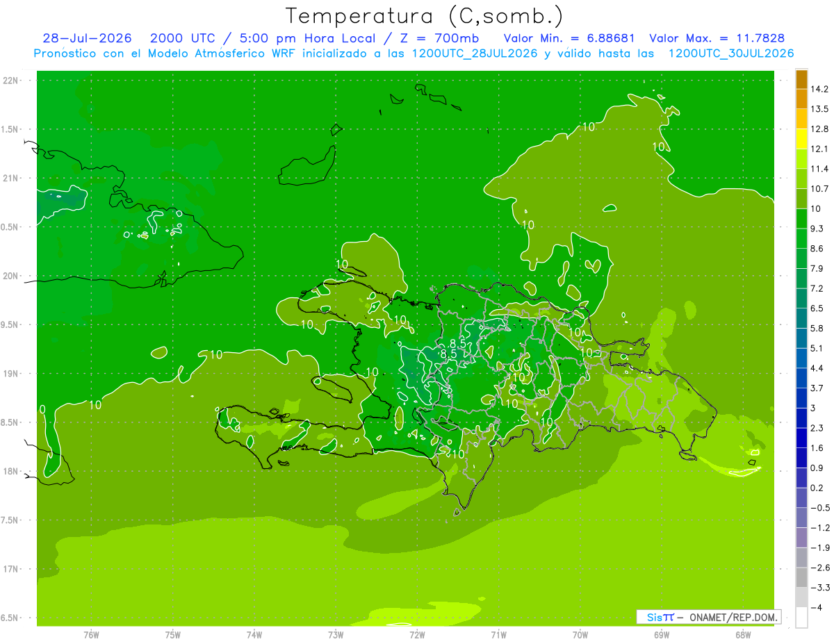Image resolution: width=834 pixels, height=644 pixels.
Task: Click the "6.5" colorbar value
Action: [x=817, y=308]
